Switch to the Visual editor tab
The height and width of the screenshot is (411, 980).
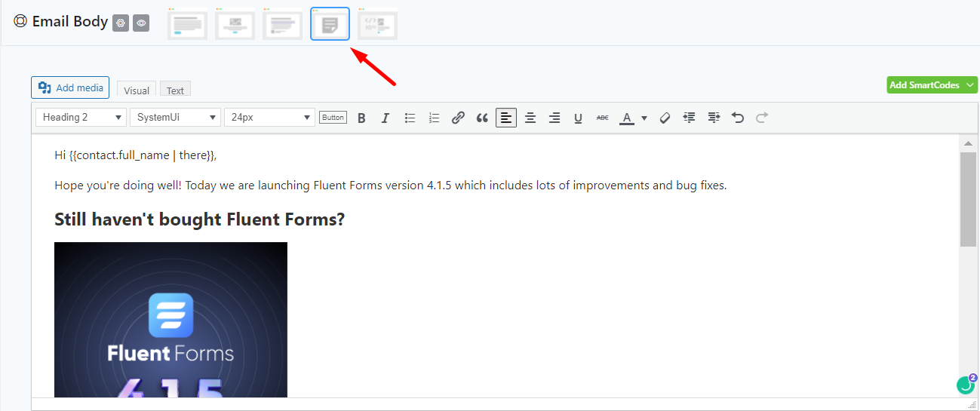click(x=137, y=90)
